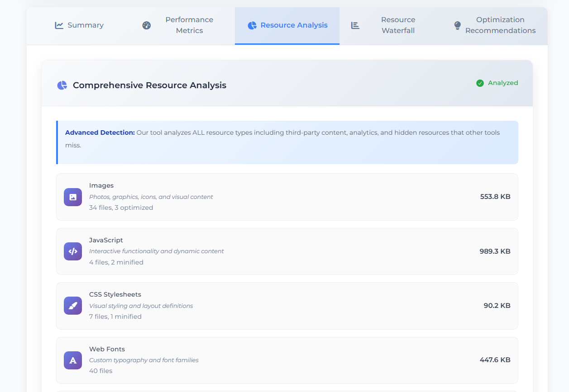This screenshot has width=569, height=392.
Task: Click '34 files, 3 optimized' text
Action: tap(121, 208)
